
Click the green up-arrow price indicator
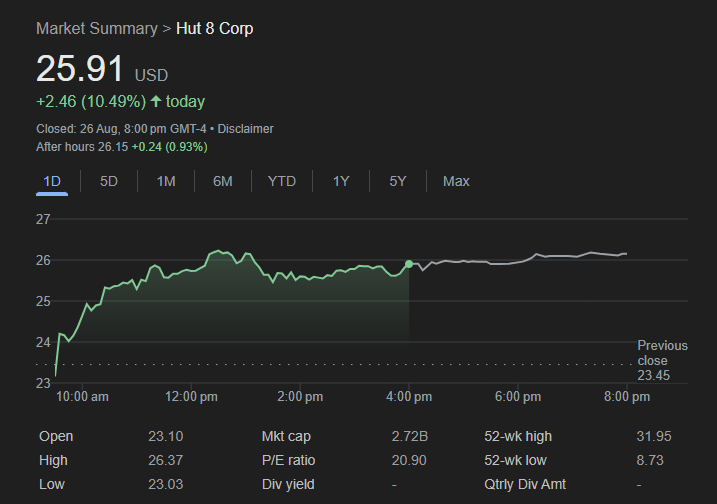(x=156, y=101)
